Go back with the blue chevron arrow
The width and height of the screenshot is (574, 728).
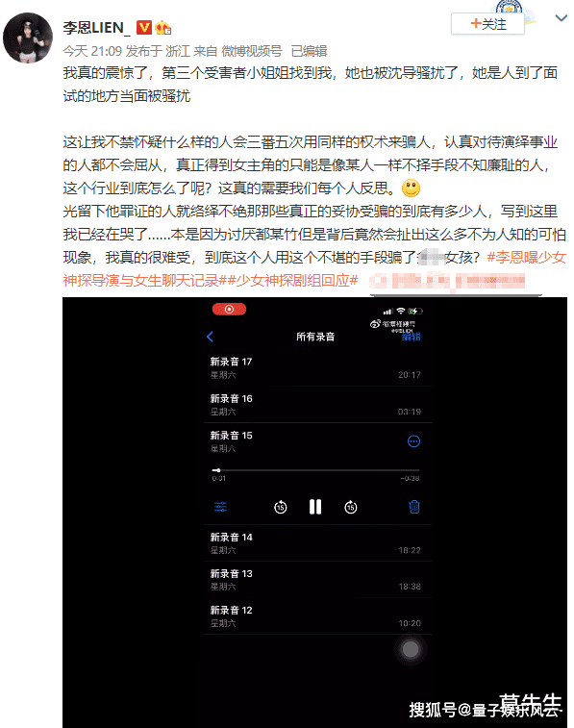[x=210, y=337]
